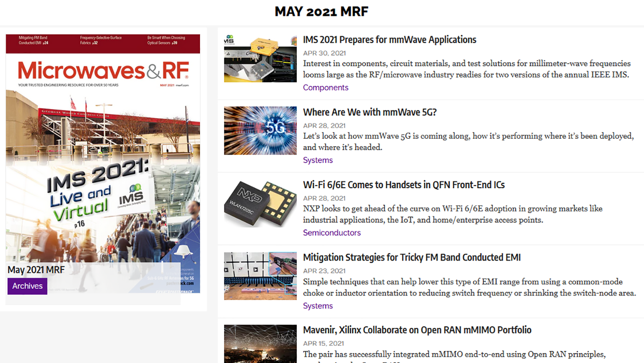Click the NXP Wi-Fi 6/6E article summary text
The image size is (644, 363).
pos(452,214)
